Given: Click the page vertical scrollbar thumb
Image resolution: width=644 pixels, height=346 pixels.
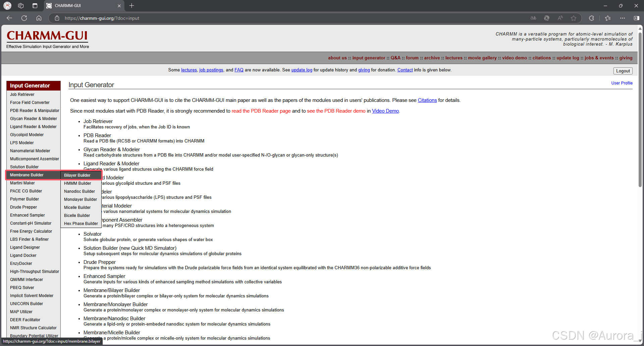Looking at the screenshot, I should coord(640,109).
